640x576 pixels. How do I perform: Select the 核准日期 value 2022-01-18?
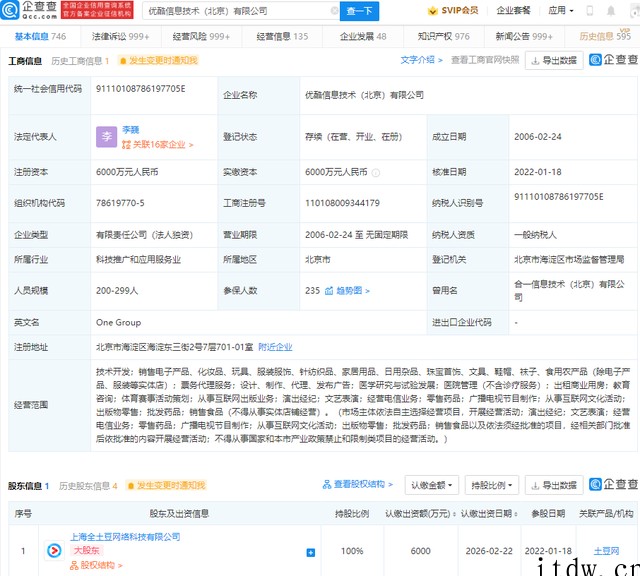point(538,172)
